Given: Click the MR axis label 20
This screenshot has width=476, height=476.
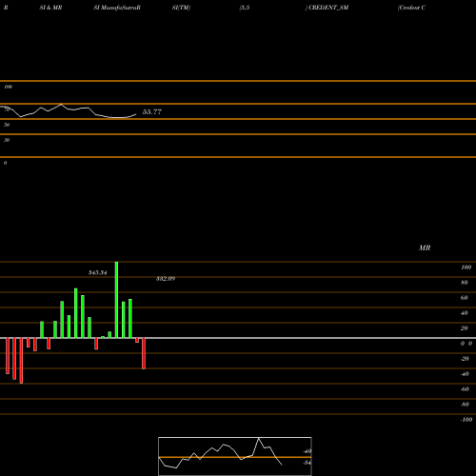Looking at the screenshot, I should pyautogui.click(x=465, y=328).
